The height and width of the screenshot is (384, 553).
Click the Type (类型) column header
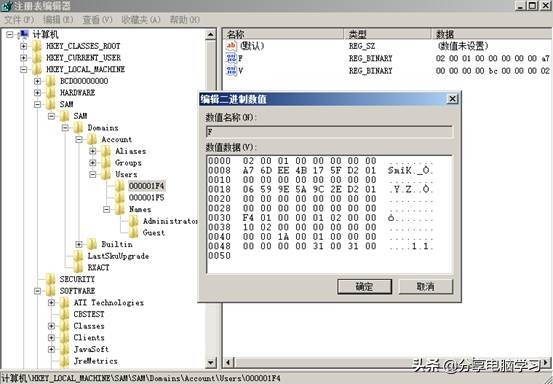click(x=388, y=34)
